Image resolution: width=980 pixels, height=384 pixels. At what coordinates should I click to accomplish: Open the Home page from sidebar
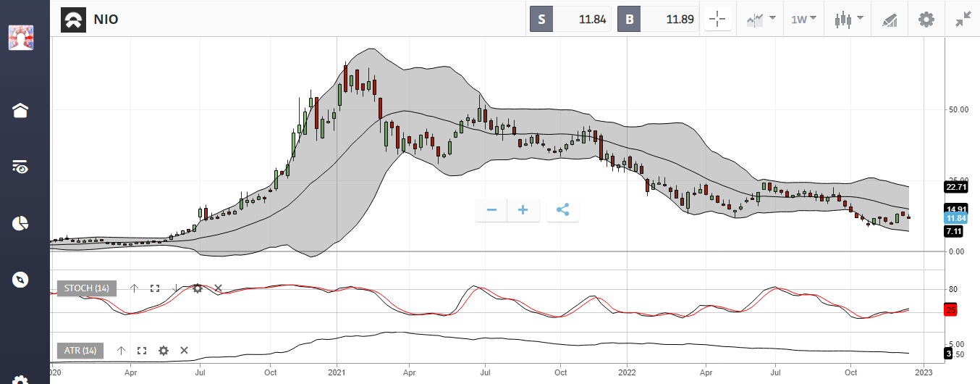(x=20, y=110)
